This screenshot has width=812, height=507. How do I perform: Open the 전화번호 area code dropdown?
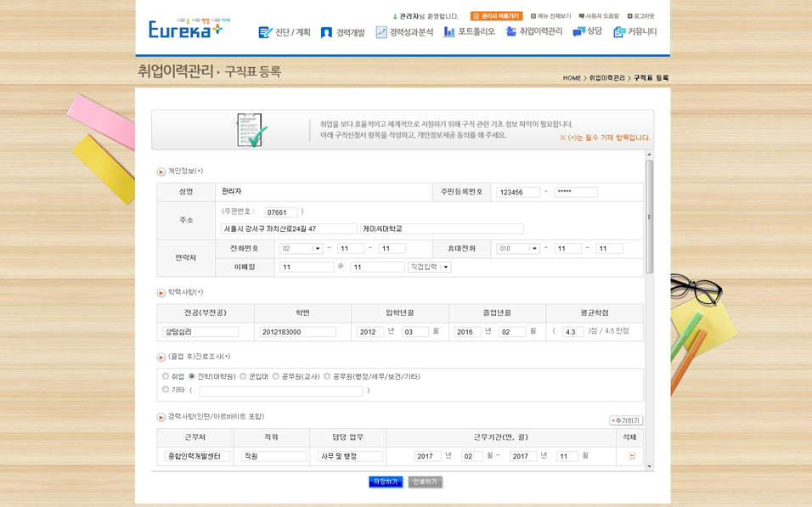coord(302,249)
